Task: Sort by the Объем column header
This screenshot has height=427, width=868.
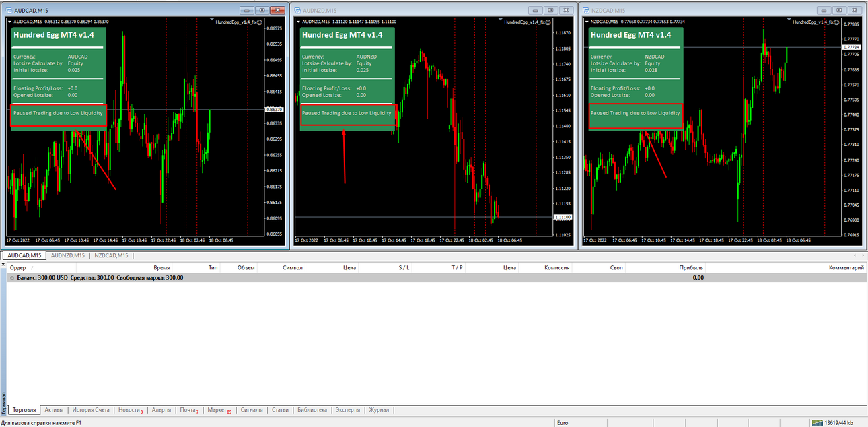Action: point(239,267)
